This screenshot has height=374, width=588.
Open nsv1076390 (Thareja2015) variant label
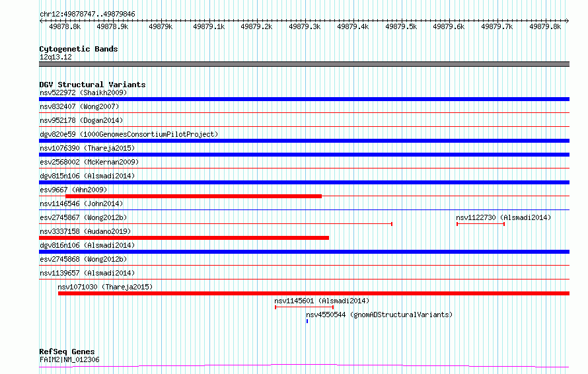click(87, 148)
